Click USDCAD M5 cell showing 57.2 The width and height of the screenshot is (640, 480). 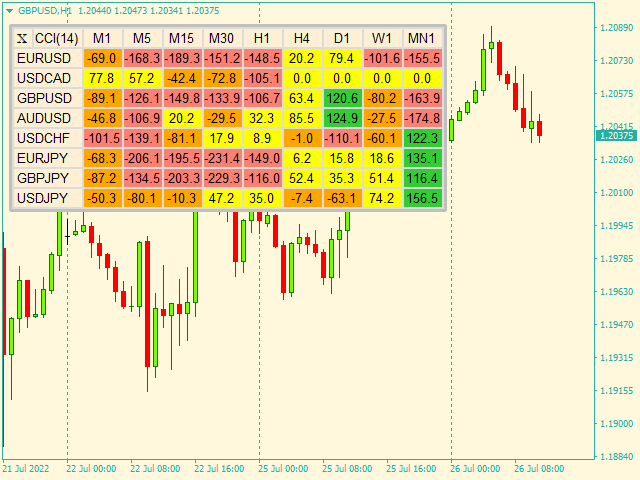(x=142, y=78)
